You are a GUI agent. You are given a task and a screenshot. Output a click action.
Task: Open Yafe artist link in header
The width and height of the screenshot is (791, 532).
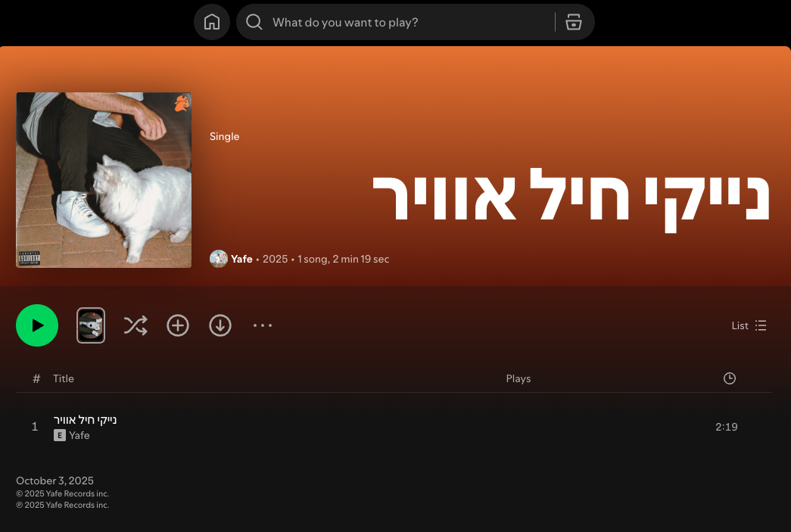point(241,260)
